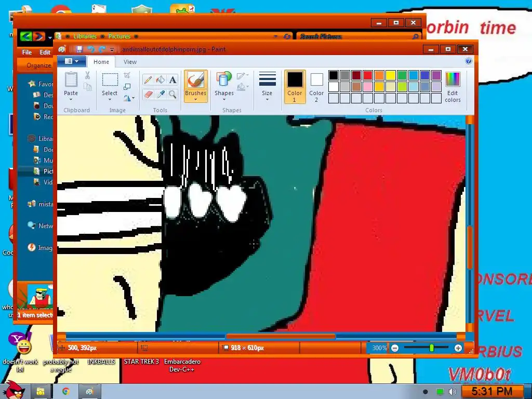Image resolution: width=532 pixels, height=399 pixels.
Task: Click the 5:31 PM taskbar clock
Action: coord(491,392)
